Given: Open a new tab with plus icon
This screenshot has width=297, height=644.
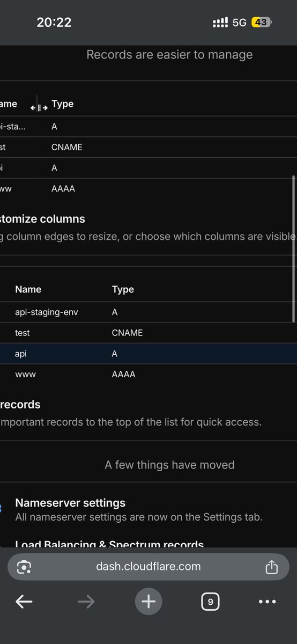Looking at the screenshot, I should [x=148, y=602].
